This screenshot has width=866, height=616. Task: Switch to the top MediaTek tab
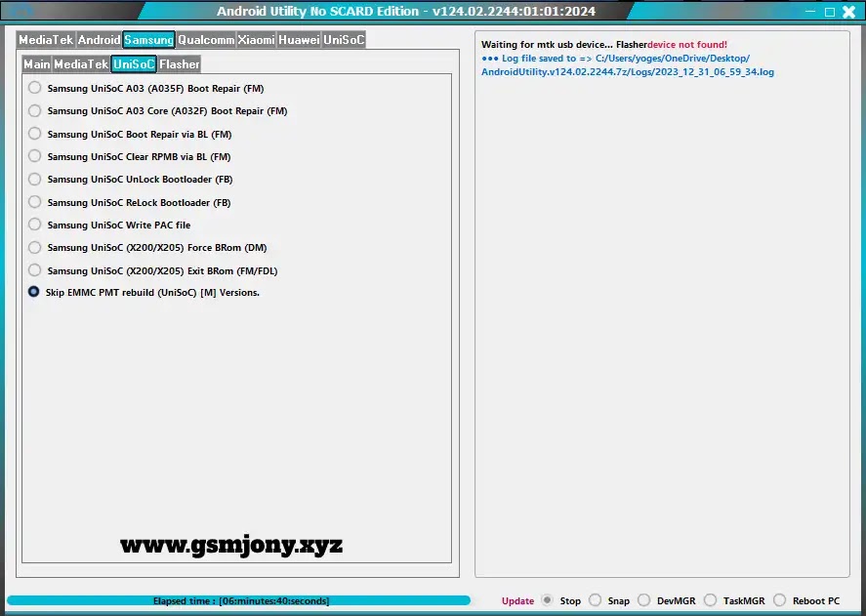click(46, 40)
